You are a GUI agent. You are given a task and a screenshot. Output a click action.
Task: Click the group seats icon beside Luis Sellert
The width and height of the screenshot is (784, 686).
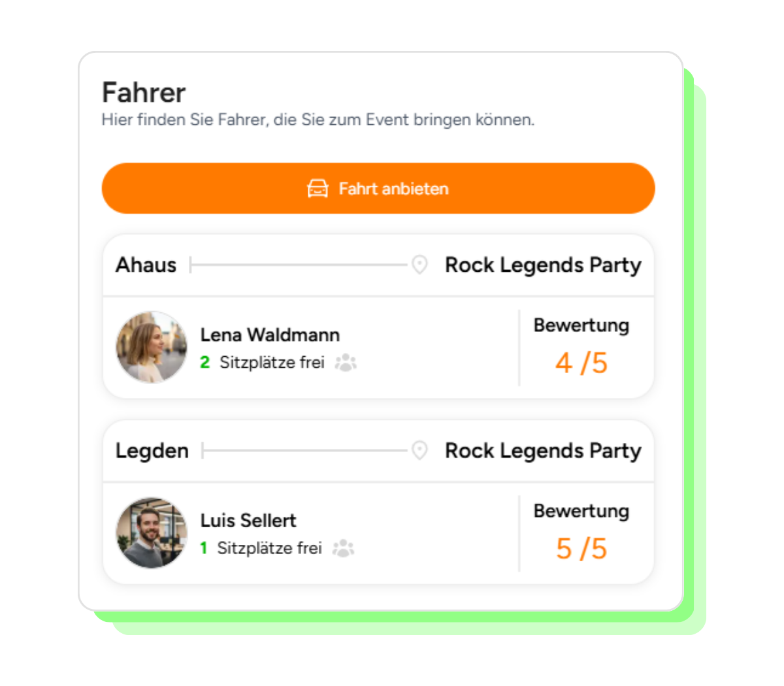(x=343, y=548)
